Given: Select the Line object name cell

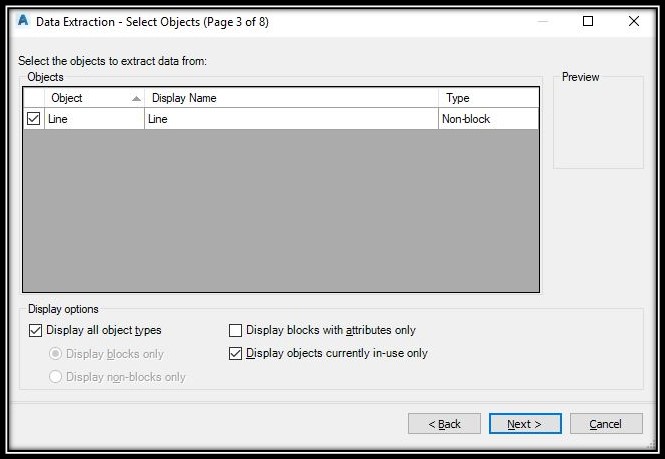Looking at the screenshot, I should [x=95, y=119].
